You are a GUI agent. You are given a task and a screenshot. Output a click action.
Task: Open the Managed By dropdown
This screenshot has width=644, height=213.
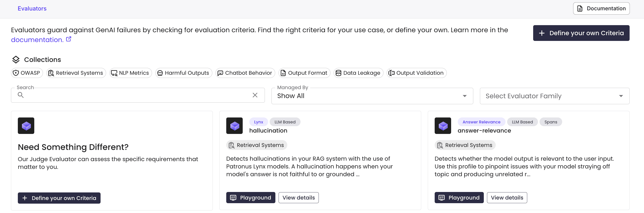372,96
